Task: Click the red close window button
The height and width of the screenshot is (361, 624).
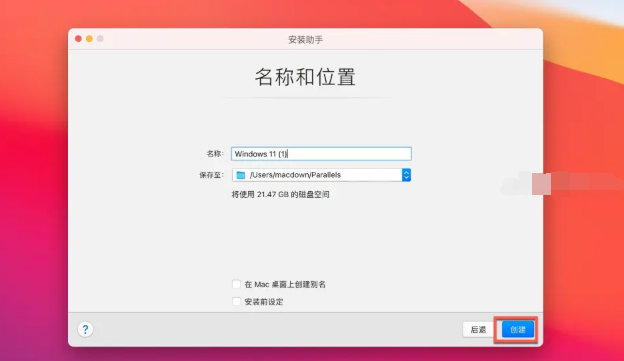Action: pos(78,39)
